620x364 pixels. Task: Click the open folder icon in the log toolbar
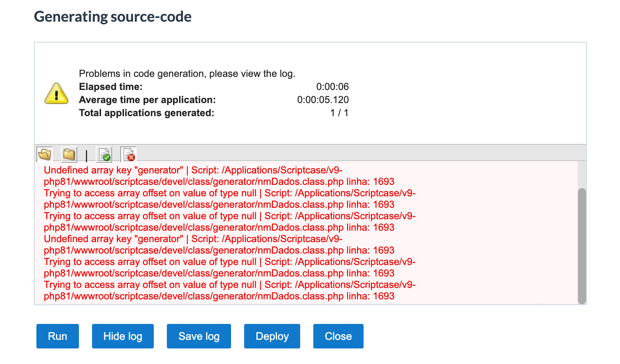[45, 155]
